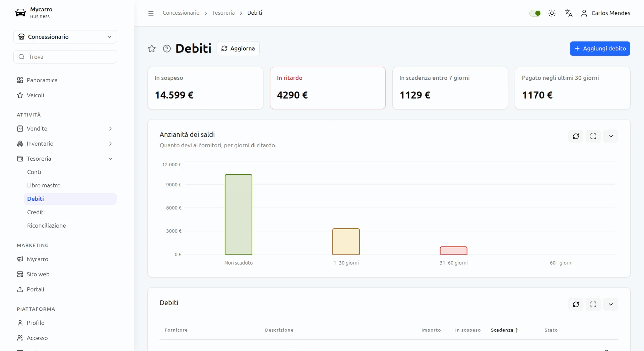Go to Riconciliazione under Tesoreria

pos(70,226)
